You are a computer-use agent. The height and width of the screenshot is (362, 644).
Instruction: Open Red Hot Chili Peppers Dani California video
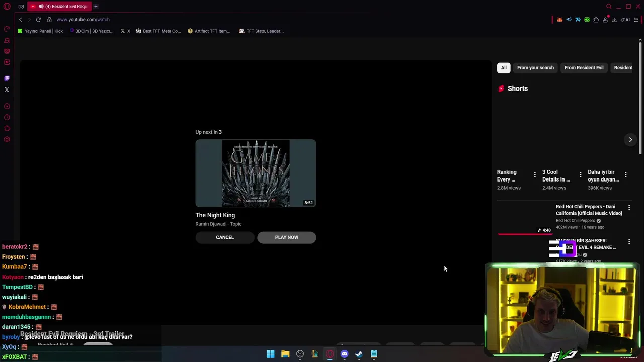pos(589,210)
